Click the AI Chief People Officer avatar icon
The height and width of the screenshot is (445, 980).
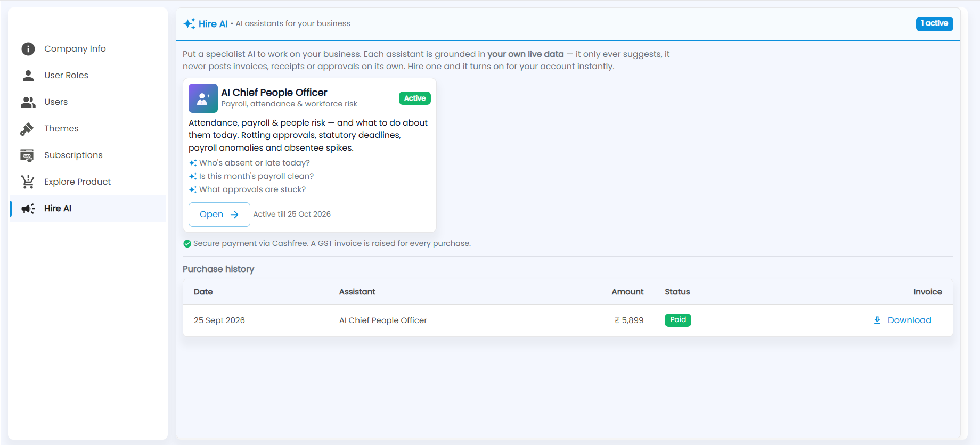tap(203, 98)
